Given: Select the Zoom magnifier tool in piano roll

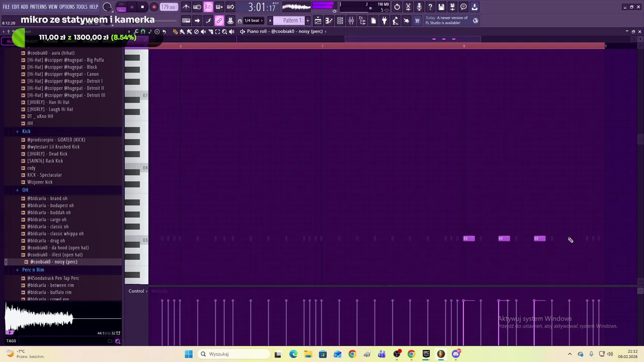Looking at the screenshot, I should click(224, 31).
